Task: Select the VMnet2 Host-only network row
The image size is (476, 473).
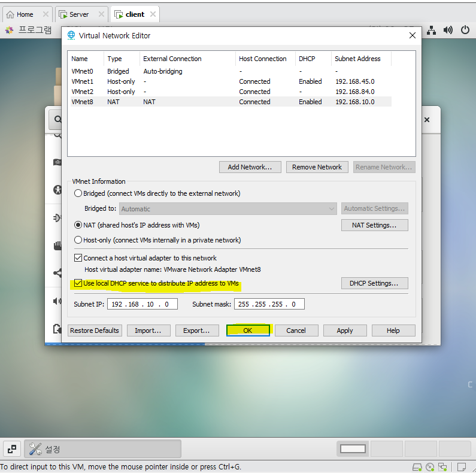Action: click(231, 92)
